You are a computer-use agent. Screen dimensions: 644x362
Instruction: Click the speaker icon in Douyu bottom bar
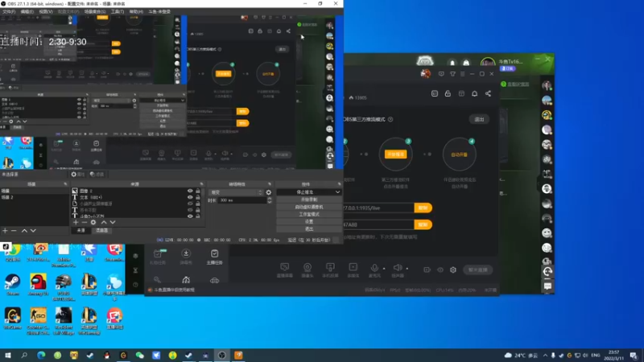click(x=397, y=268)
